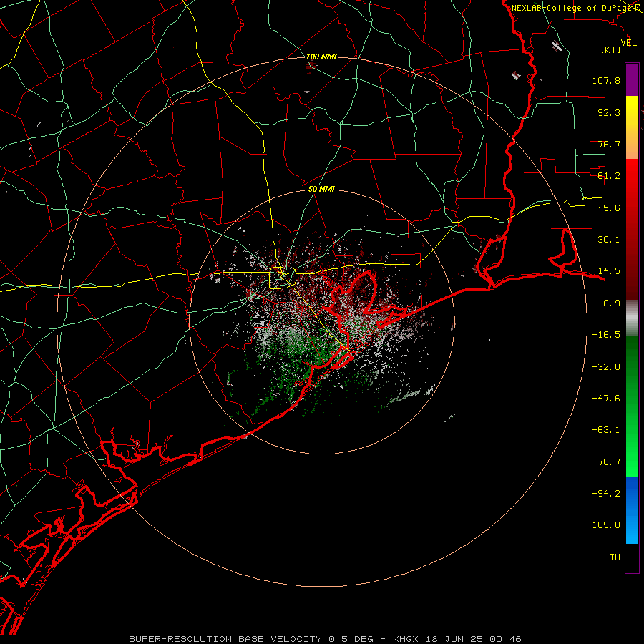Screen dimensions: 644x644
Task: Click the yellow Houston beltway loop on map
Action: tap(283, 278)
